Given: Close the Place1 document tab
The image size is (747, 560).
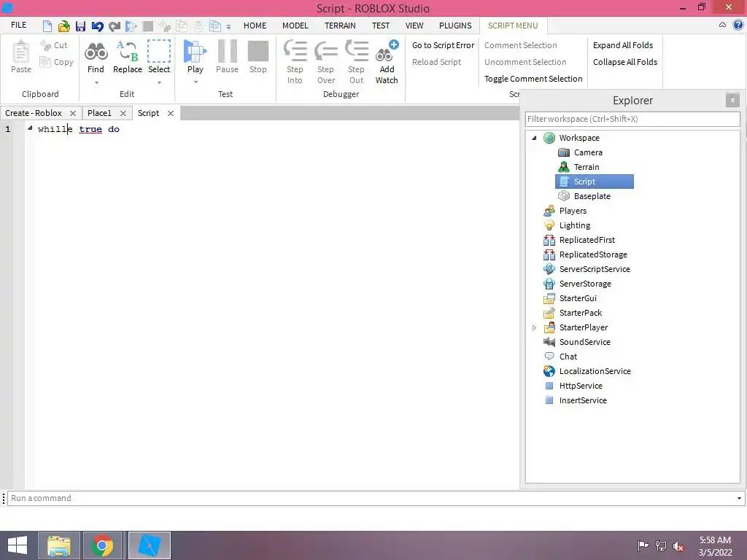Looking at the screenshot, I should pyautogui.click(x=123, y=113).
